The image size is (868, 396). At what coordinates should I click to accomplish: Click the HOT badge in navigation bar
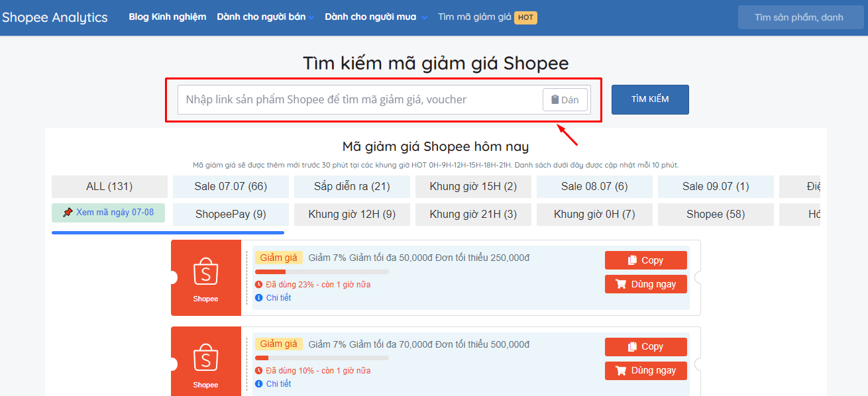[x=525, y=17]
